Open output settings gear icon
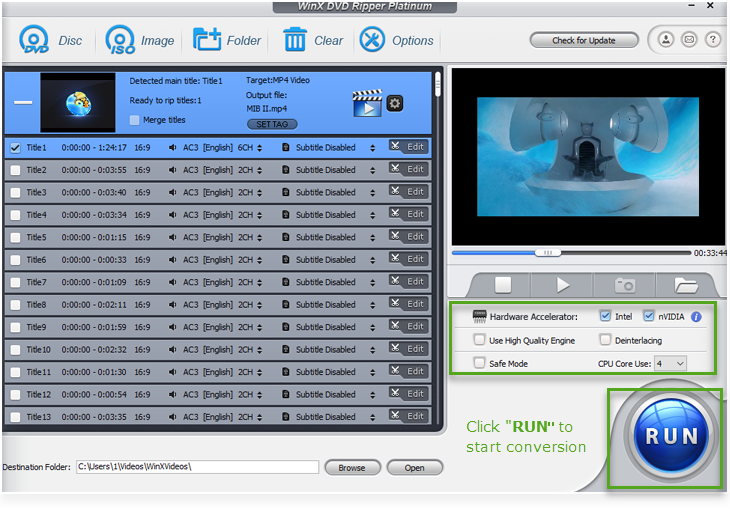Viewport: 730px width, 510px height. click(x=395, y=103)
